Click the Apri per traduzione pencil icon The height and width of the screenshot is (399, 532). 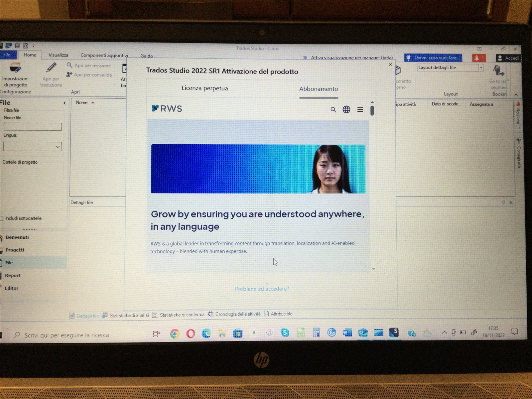51,68
